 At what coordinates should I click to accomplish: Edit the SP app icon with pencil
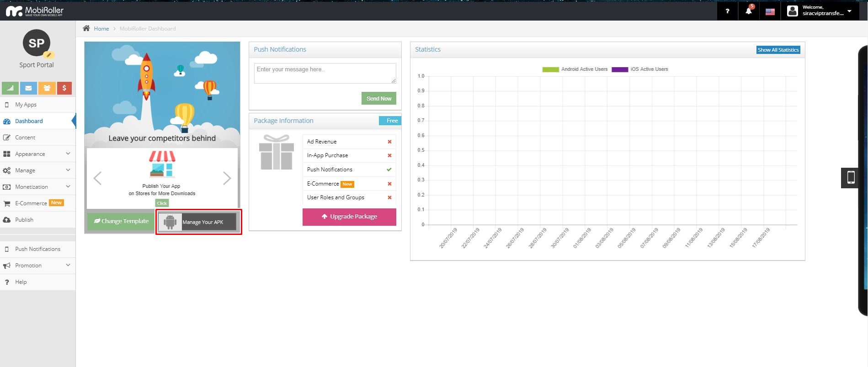(x=48, y=55)
